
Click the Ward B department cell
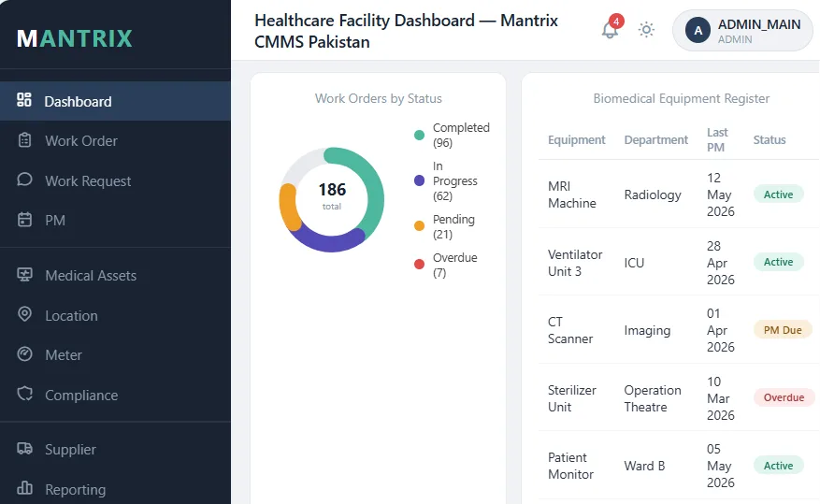[x=644, y=466]
